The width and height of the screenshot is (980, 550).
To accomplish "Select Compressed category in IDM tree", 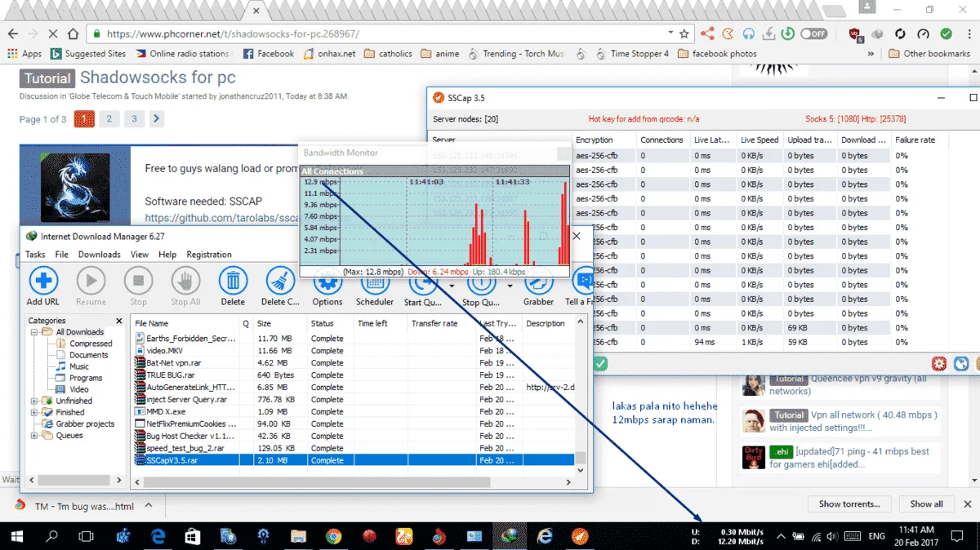I will pyautogui.click(x=91, y=344).
